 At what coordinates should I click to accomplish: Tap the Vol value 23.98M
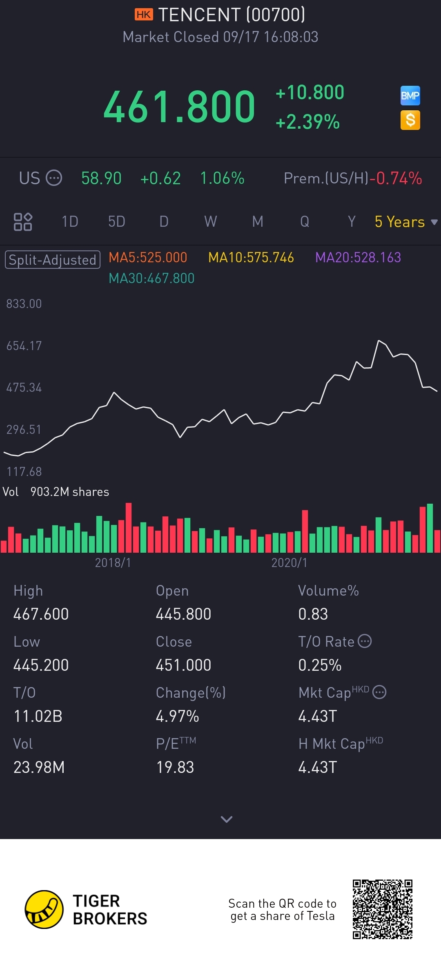point(39,767)
